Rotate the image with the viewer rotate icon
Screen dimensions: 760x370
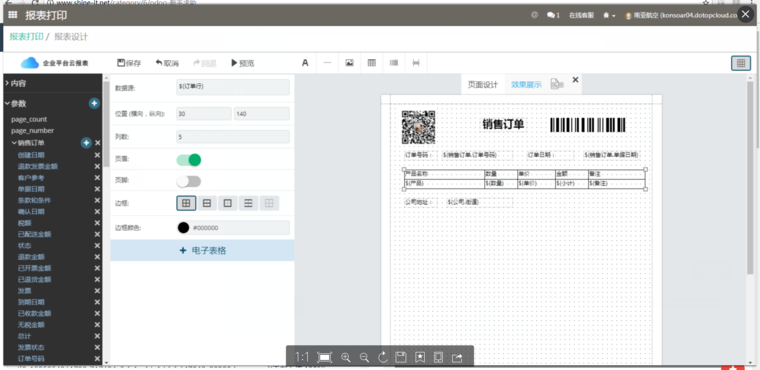[383, 357]
